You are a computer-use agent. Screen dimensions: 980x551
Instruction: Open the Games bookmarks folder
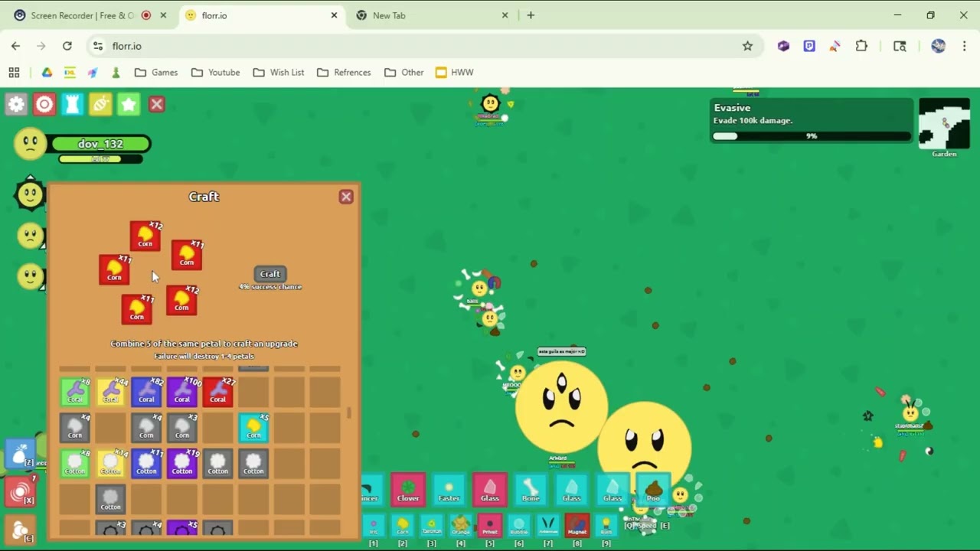coord(156,72)
